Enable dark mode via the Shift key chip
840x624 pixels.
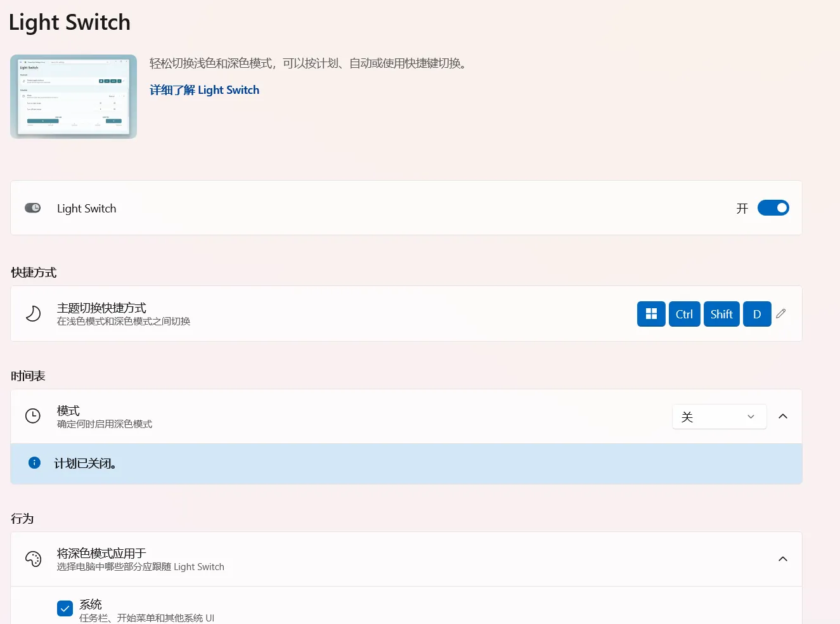[721, 313]
